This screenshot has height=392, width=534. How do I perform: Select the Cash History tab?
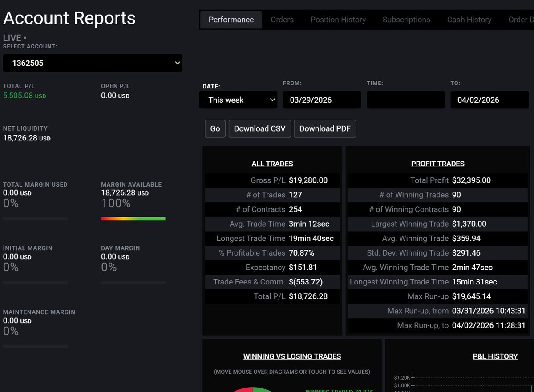click(x=469, y=20)
